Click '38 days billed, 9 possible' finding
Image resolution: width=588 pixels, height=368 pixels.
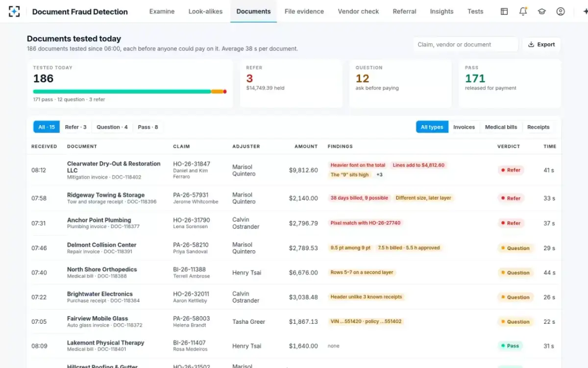coord(359,198)
